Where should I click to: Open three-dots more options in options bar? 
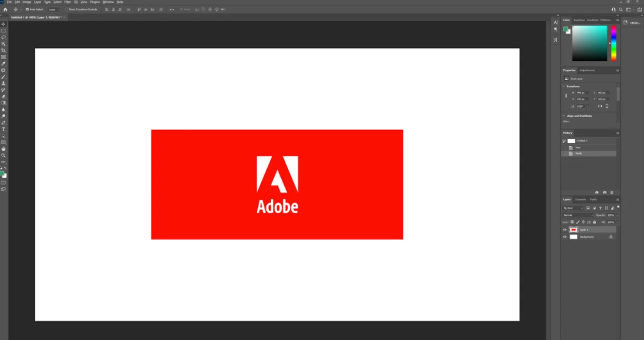click(x=172, y=10)
